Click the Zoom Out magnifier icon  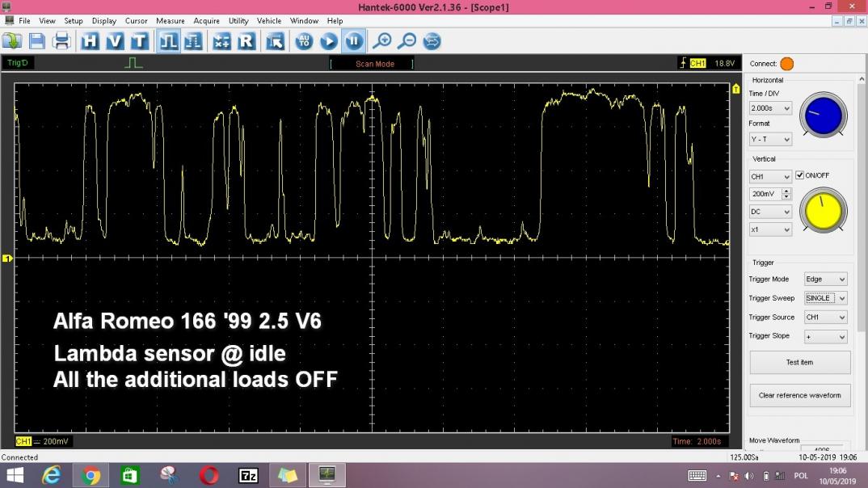click(x=407, y=41)
